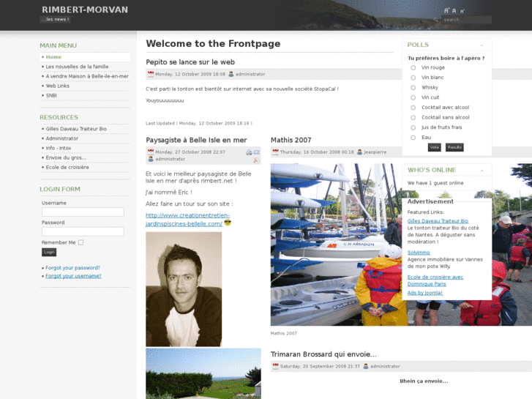Click the PDF icon on Paysagiste article
Viewport: 532px width, 399px height.
[x=256, y=160]
